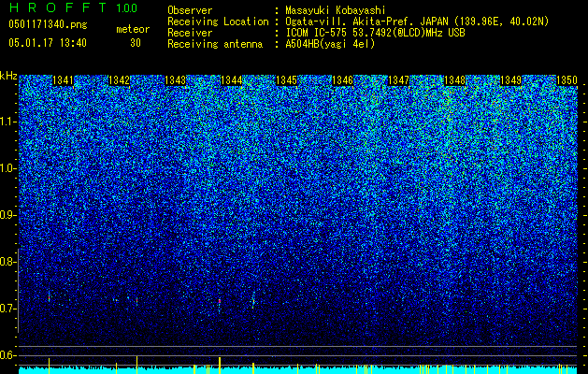The image size is (588, 374).
Task: Select the receiver value ICOM IC-575 53.7492 MHz USB
Action: pos(376,33)
